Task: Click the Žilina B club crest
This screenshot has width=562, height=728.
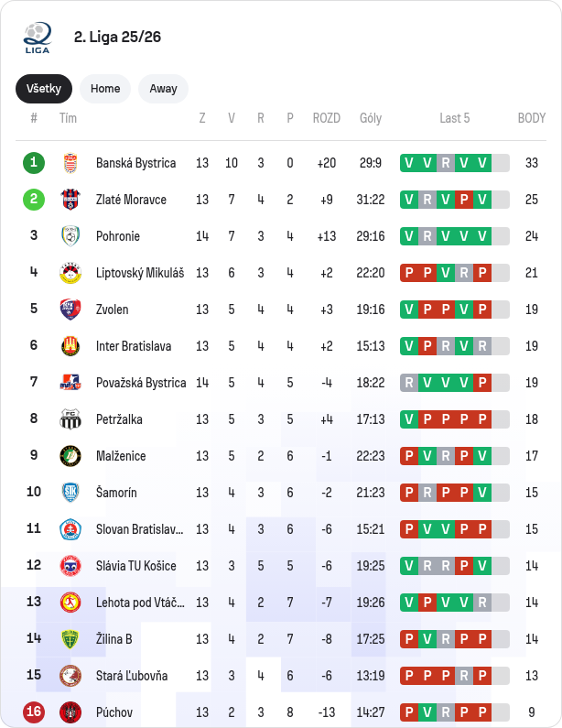Action: point(70,639)
